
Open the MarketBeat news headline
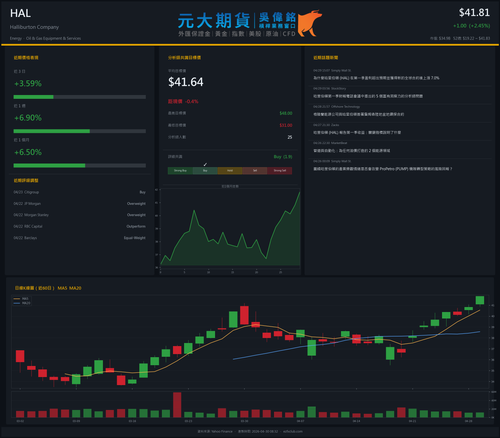coord(351,151)
